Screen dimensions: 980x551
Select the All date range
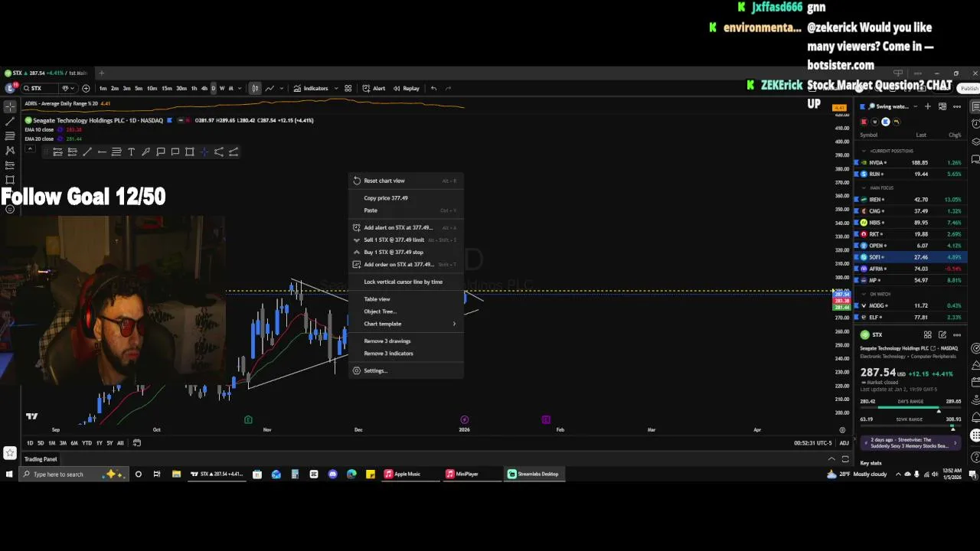(x=120, y=443)
